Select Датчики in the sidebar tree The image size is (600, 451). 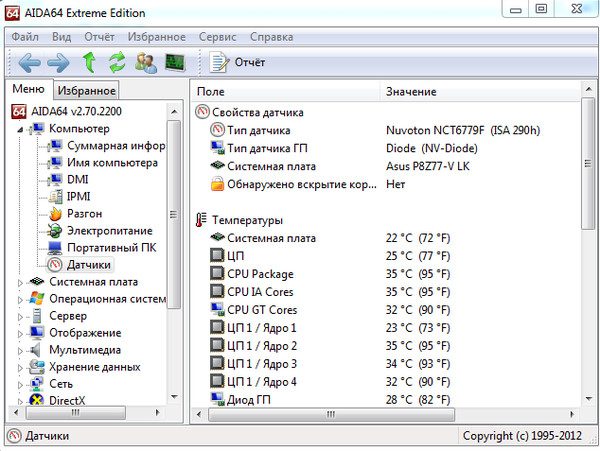[88, 265]
